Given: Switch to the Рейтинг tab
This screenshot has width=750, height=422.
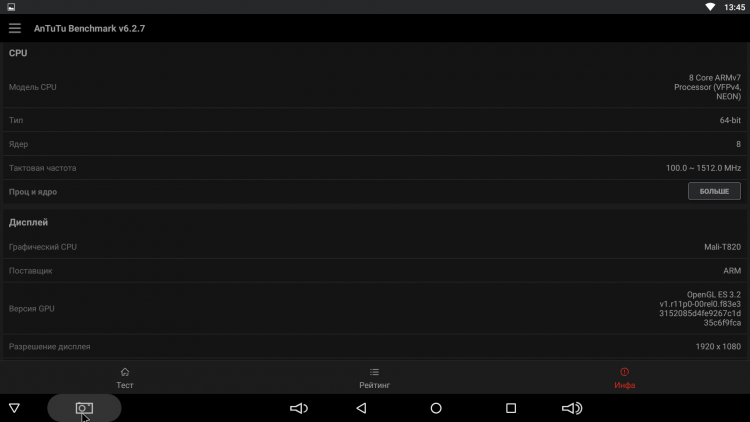Looking at the screenshot, I should point(375,378).
